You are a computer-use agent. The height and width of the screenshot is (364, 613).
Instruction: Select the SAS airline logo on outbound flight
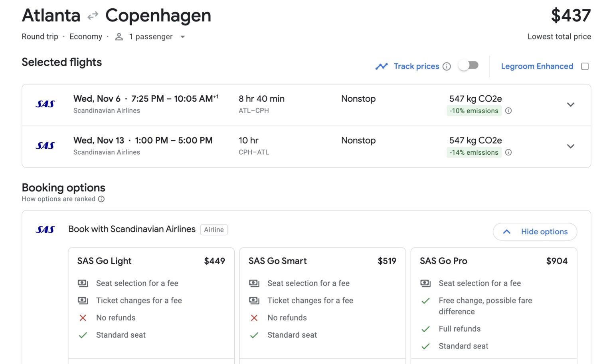[45, 104]
